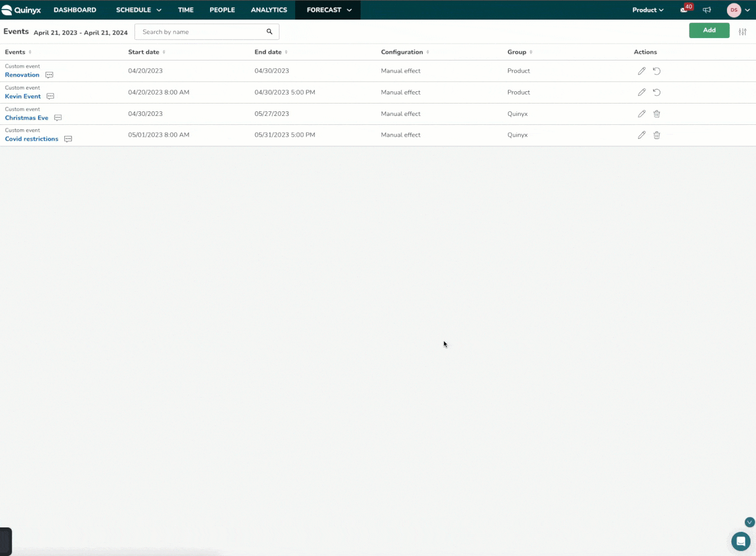Edit the Renovation event with pencil icon
Viewport: 756px width, 556px height.
pos(642,71)
